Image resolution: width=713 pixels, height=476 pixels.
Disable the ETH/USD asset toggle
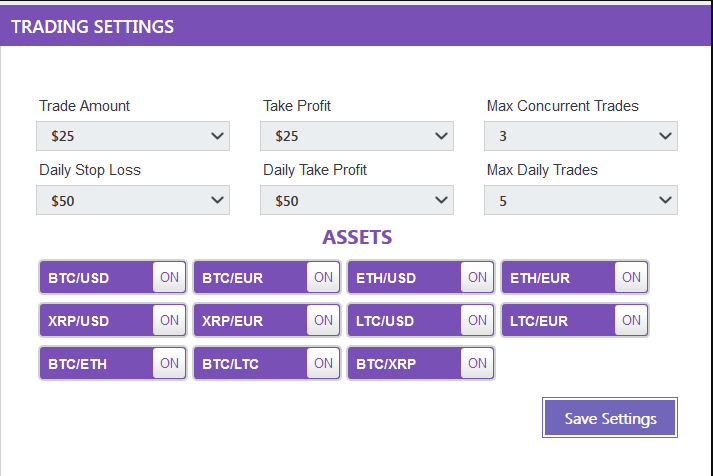click(477, 278)
